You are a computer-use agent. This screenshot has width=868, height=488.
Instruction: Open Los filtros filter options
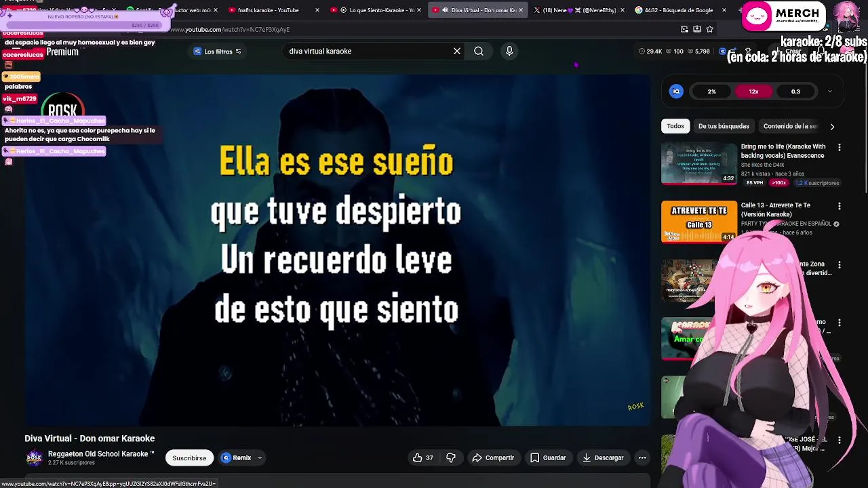[217, 52]
